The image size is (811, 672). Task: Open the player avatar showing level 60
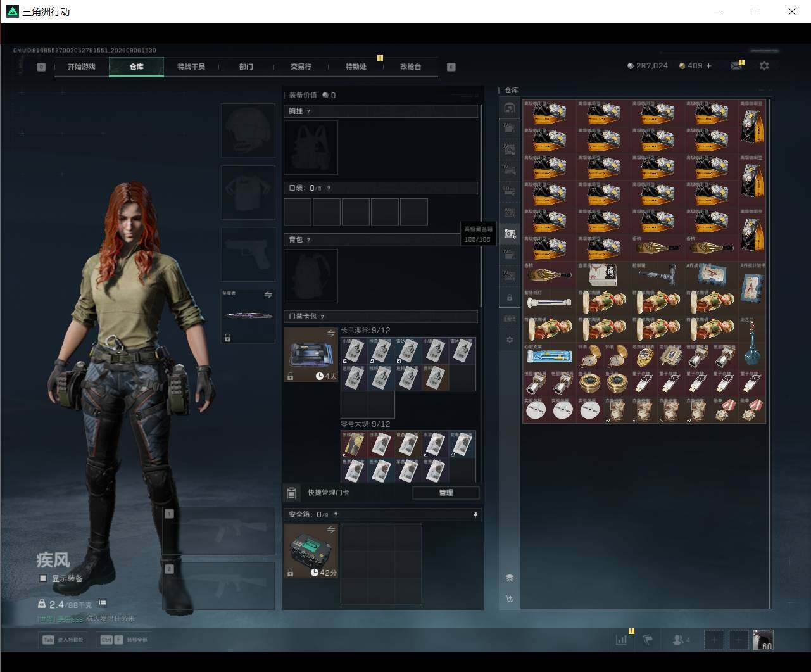pos(764,640)
